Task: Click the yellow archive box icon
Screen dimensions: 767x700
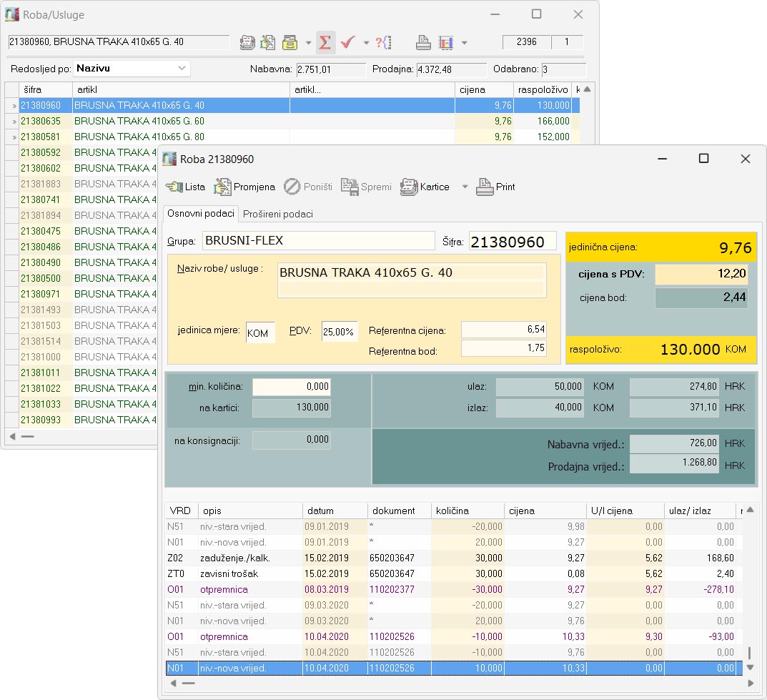Action: pyautogui.click(x=290, y=42)
